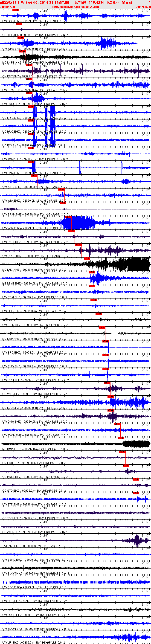Screen dimensions: 151x644
Task: Select the UW RNO EHZ station label
Action: 35,366
